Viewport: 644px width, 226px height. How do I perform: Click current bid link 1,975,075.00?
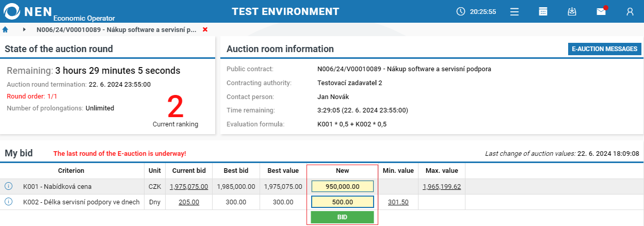pos(189,186)
